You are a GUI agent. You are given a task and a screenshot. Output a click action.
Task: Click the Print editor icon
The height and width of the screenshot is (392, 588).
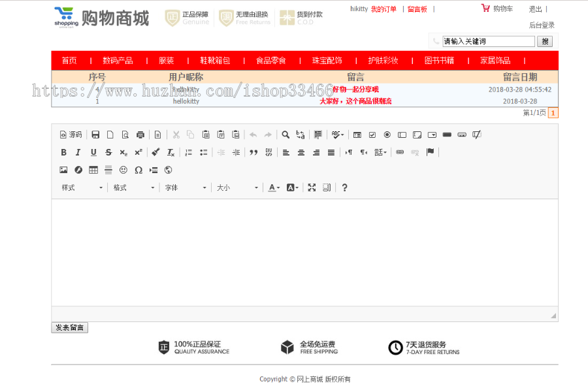140,134
